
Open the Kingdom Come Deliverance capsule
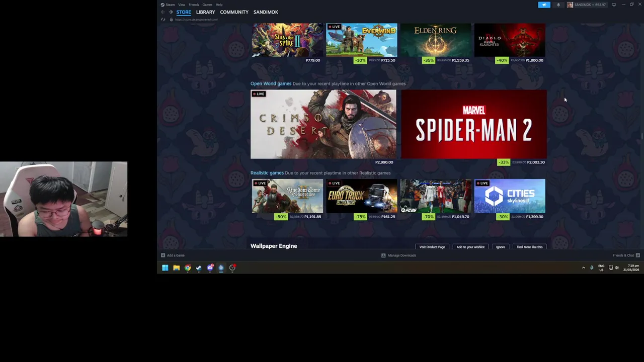click(287, 196)
